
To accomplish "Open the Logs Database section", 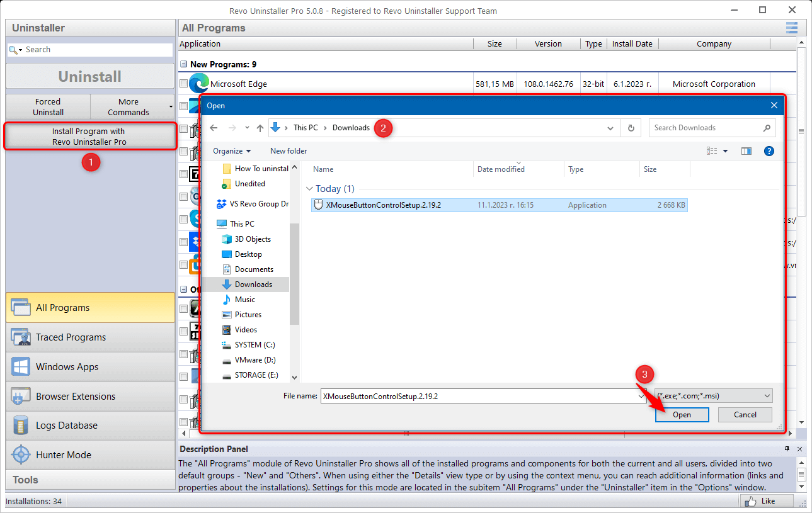I will tap(91, 426).
